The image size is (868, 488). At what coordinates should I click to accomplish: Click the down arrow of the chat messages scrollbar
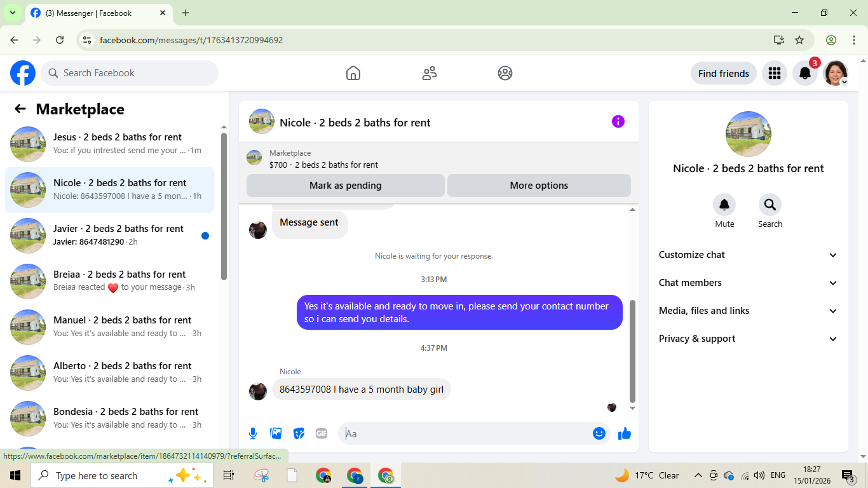[632, 408]
